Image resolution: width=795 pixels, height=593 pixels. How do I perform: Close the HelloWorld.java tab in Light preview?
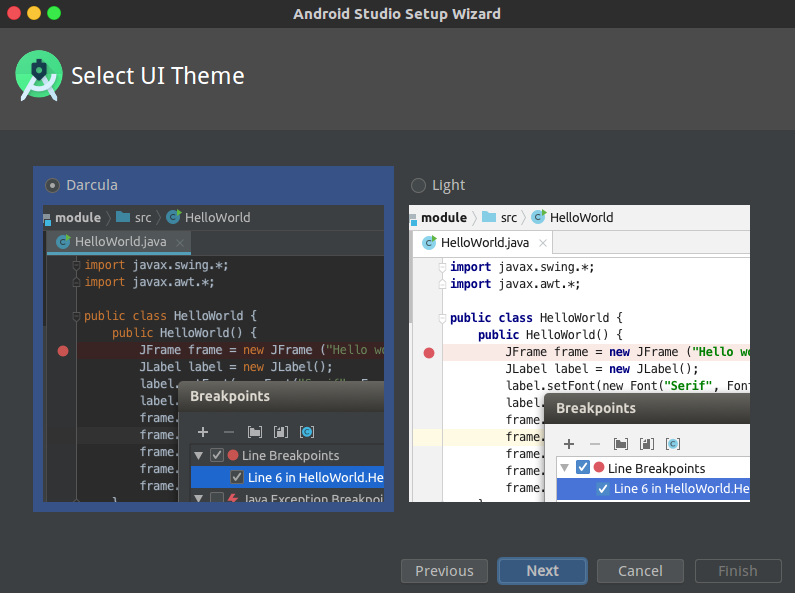[x=543, y=243]
